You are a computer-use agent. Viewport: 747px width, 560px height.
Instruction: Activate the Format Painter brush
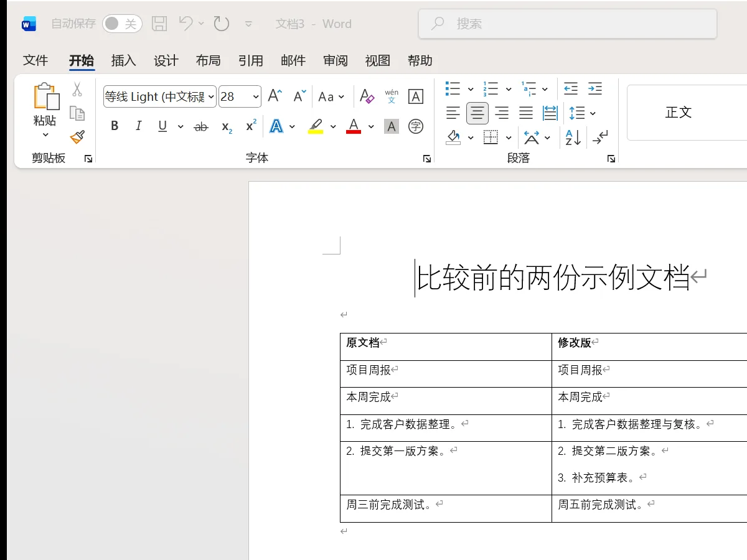77,136
